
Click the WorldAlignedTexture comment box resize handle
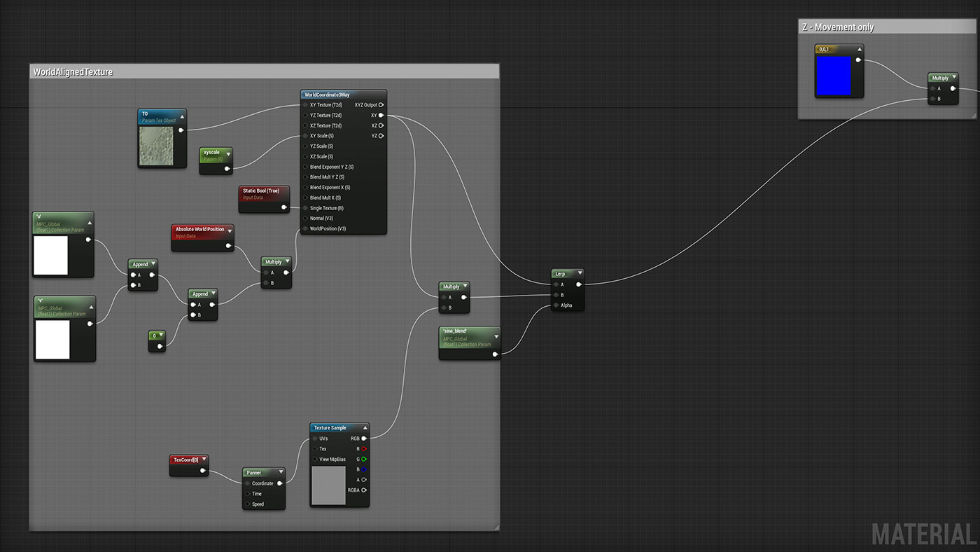(x=496, y=527)
